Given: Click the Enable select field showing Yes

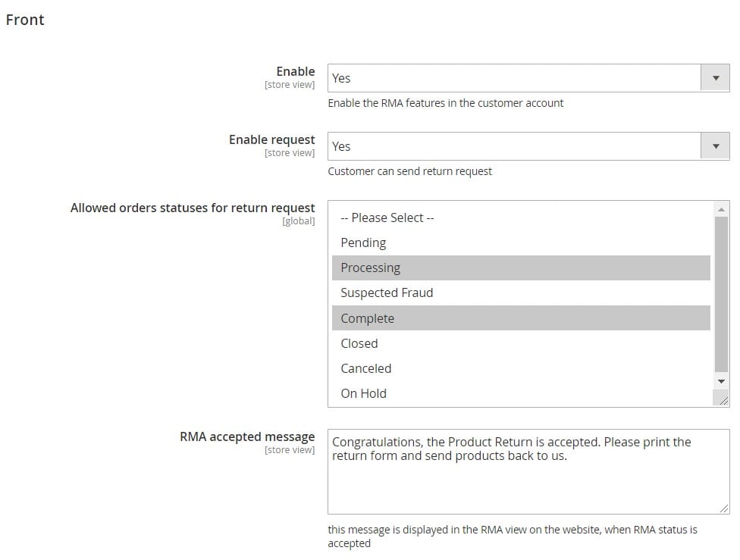Looking at the screenshot, I should pyautogui.click(x=528, y=78).
